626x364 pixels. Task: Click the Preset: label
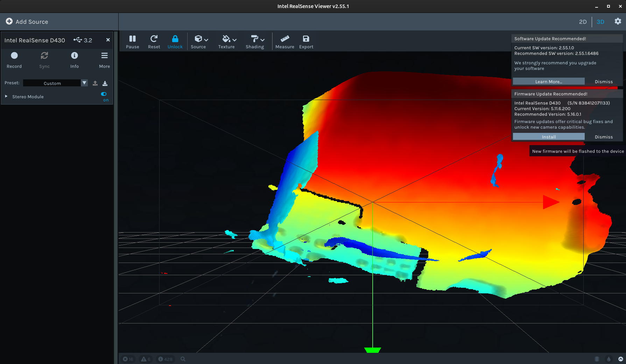click(12, 83)
